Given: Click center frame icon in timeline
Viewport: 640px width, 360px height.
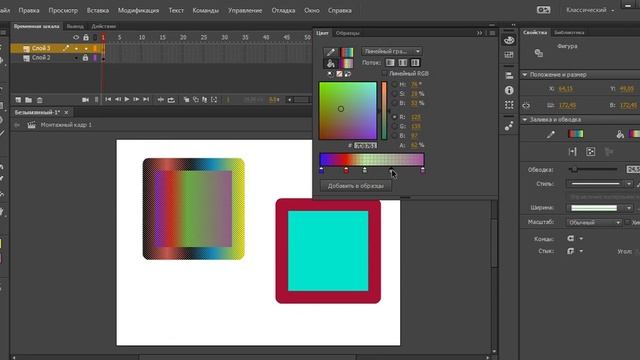Looking at the screenshot, I should [161, 100].
